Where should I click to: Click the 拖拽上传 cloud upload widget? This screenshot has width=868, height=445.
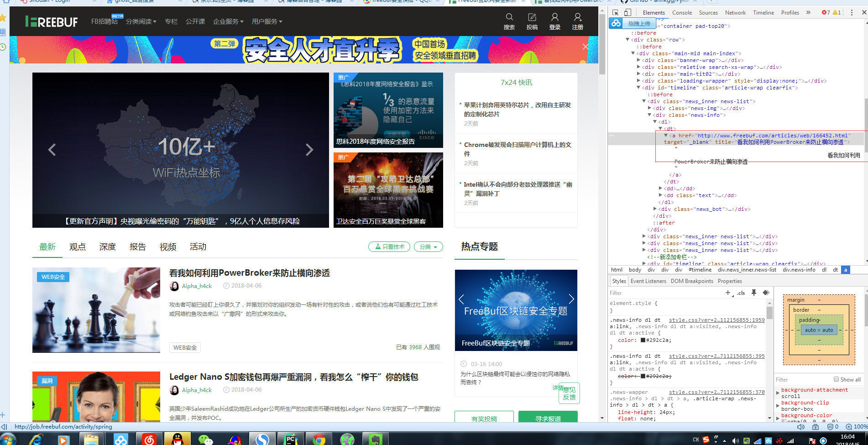click(633, 23)
